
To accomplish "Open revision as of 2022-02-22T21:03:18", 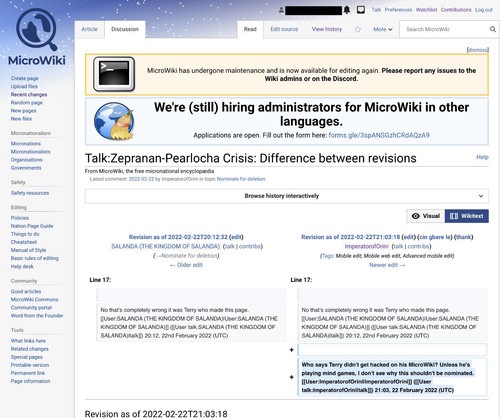I will pyautogui.click(x=350, y=237).
